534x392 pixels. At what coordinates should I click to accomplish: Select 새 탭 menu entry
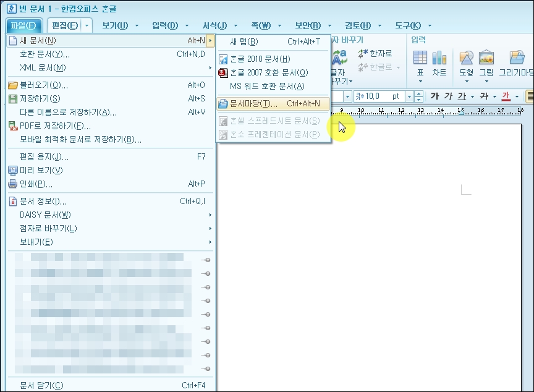coord(273,42)
